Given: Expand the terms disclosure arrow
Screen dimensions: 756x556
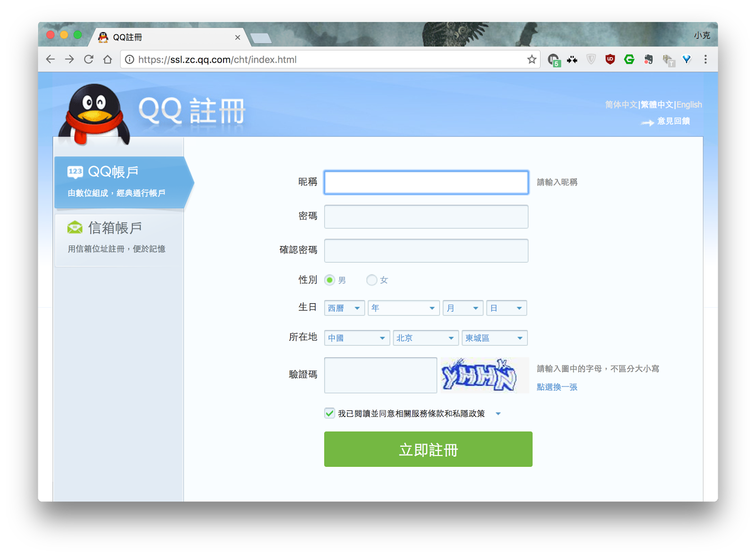Looking at the screenshot, I should (498, 413).
